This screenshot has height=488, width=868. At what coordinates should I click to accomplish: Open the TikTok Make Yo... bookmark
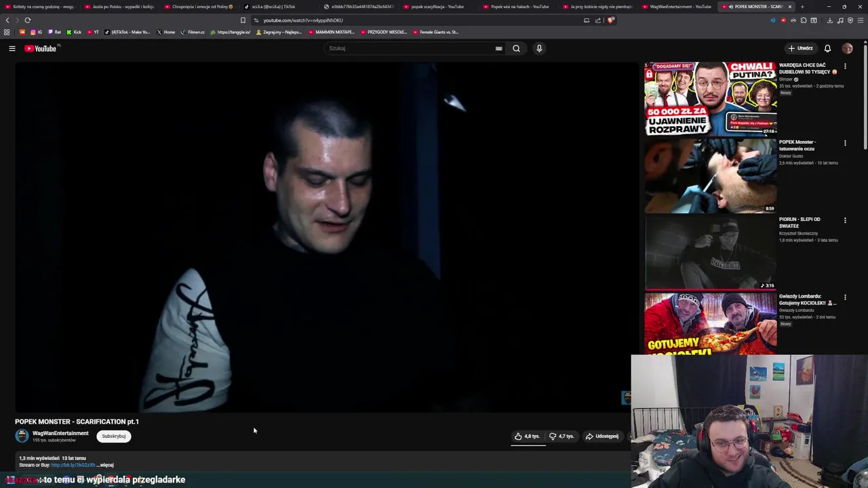(x=127, y=32)
